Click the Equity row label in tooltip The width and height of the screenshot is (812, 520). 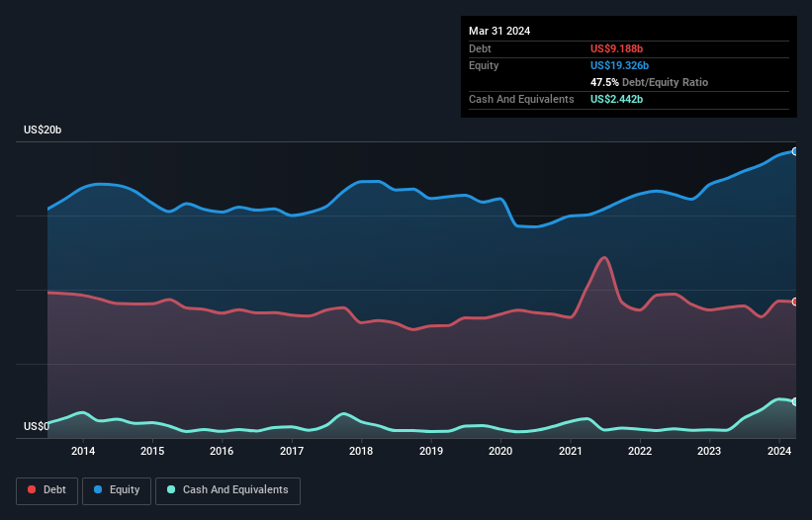coord(484,65)
